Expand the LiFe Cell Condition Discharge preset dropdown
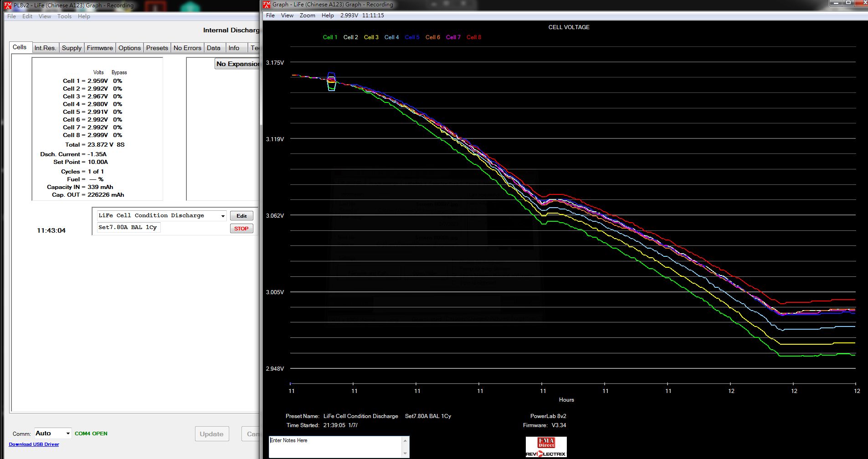This screenshot has height=459, width=868. coord(223,216)
